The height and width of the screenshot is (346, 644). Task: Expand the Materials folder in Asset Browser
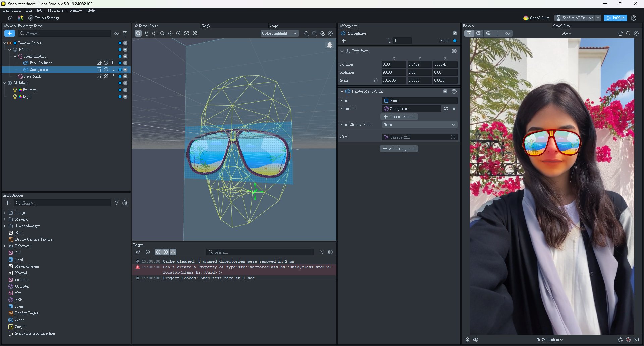tap(4, 219)
